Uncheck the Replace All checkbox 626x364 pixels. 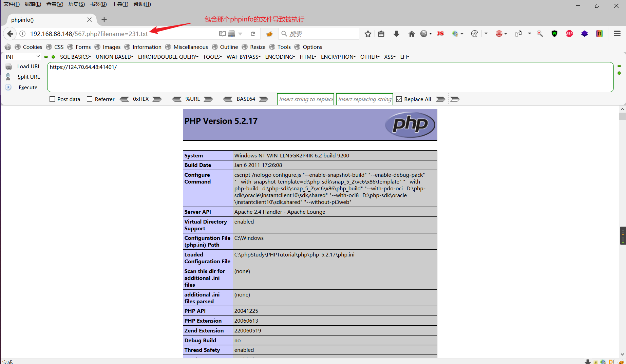coord(399,99)
